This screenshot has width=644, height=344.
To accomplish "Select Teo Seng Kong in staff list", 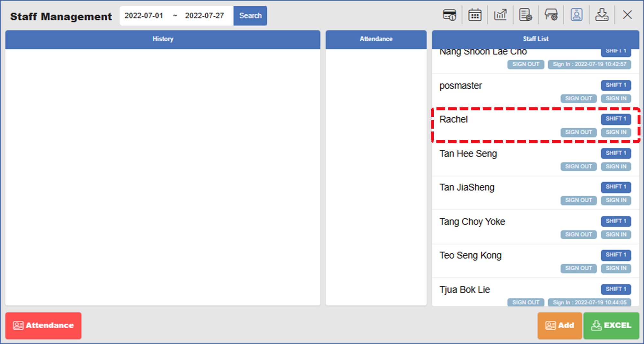I will click(x=470, y=256).
